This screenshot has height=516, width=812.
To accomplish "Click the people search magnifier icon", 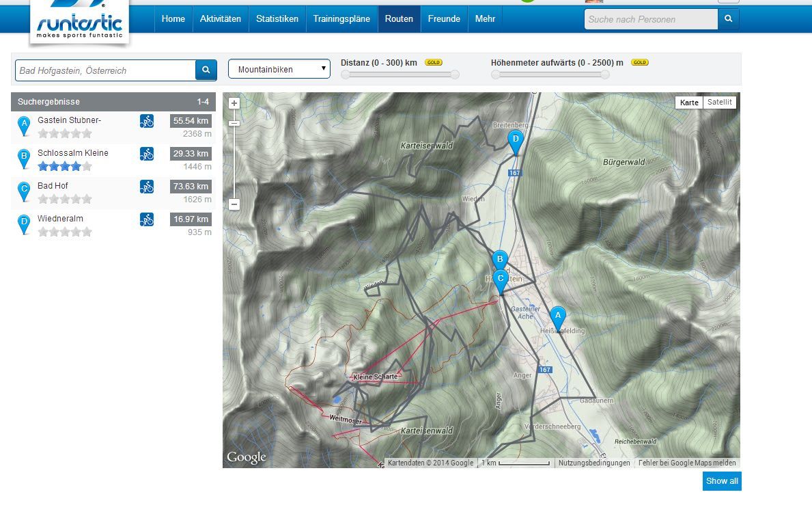I will 728,19.
